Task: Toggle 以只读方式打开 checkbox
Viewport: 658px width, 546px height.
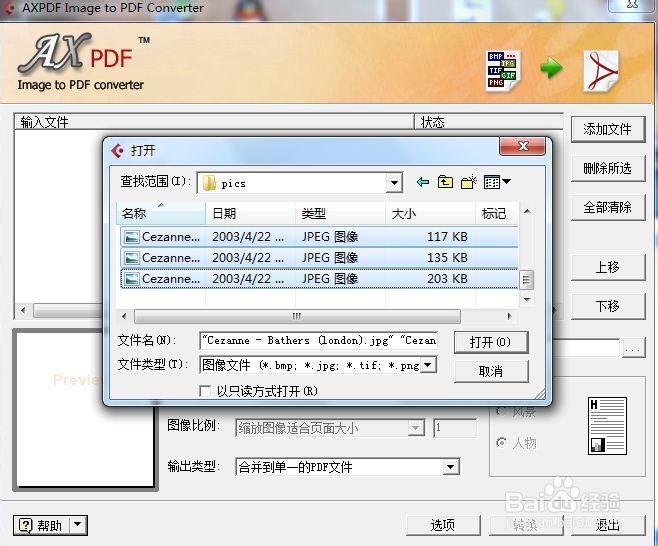Action: (205, 391)
